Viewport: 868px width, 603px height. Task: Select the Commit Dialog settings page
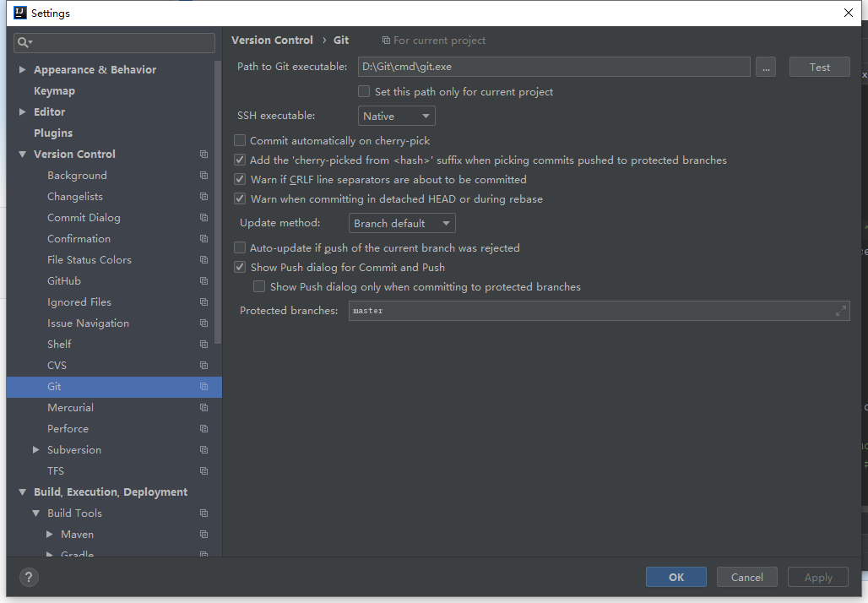[84, 217]
